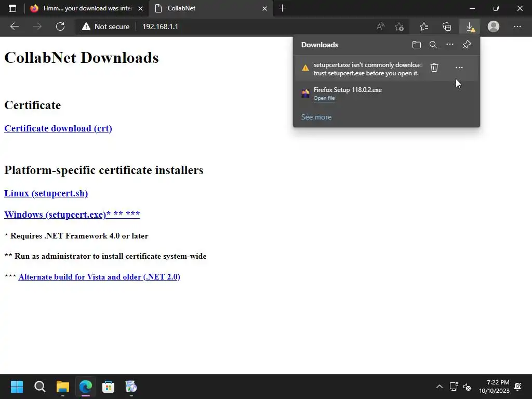Click the setupcert.exe warning triangle icon

[305, 68]
